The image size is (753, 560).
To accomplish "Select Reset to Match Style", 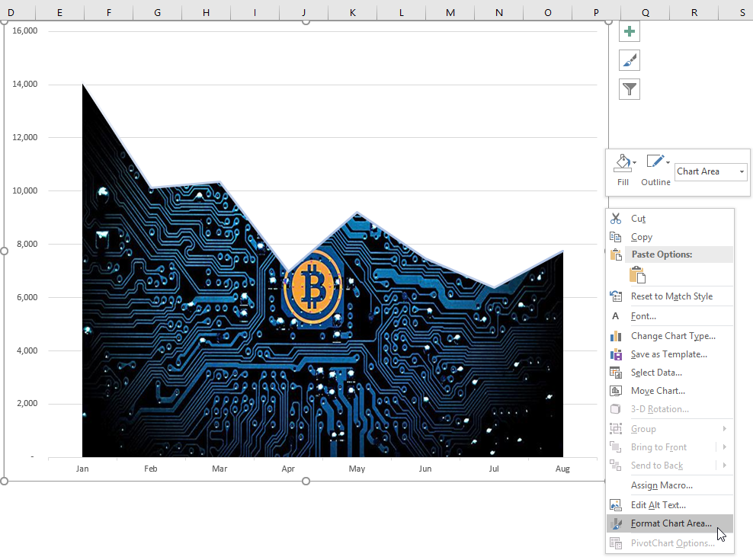I will (671, 296).
